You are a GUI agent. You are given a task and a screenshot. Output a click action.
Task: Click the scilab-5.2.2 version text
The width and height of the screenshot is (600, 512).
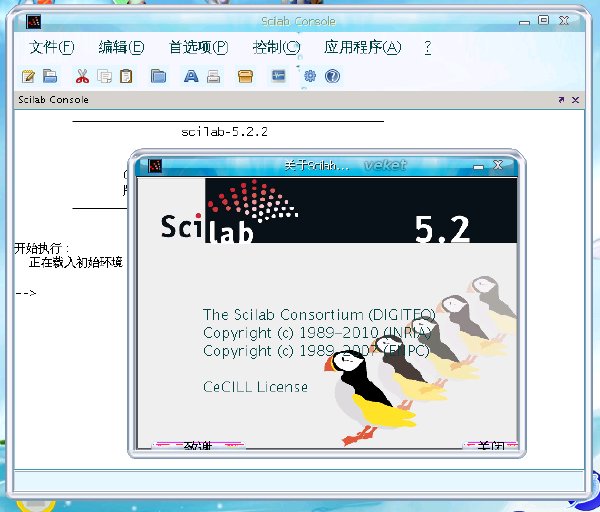click(224, 132)
